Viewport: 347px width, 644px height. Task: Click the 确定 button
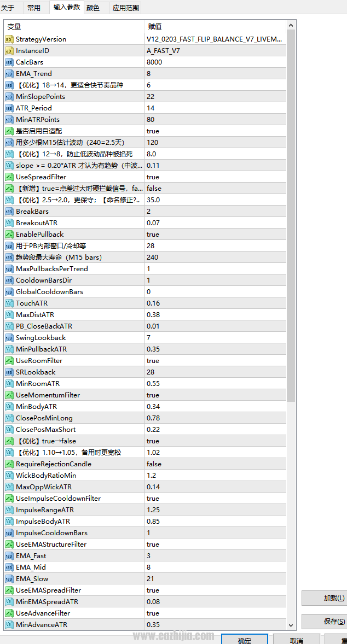244,640
